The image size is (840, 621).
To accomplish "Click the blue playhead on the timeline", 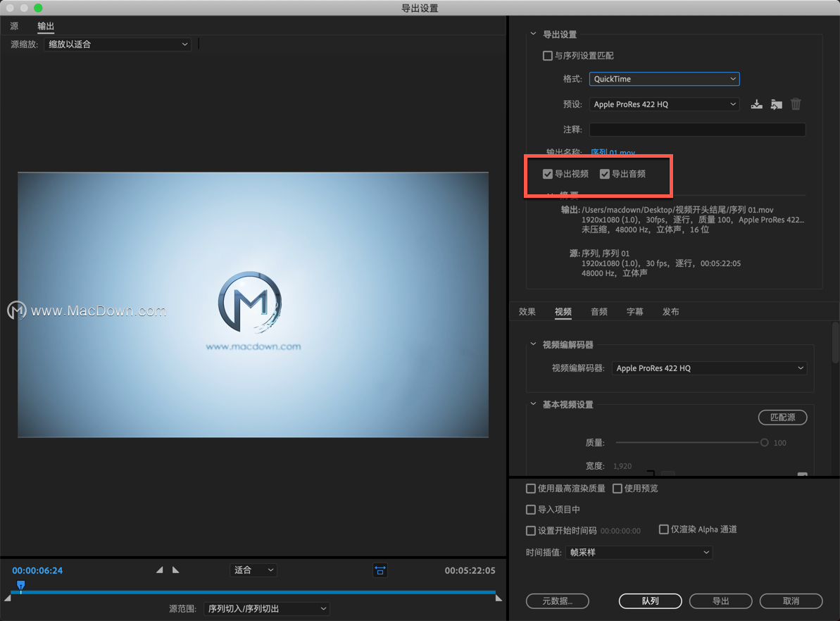I will tap(20, 585).
